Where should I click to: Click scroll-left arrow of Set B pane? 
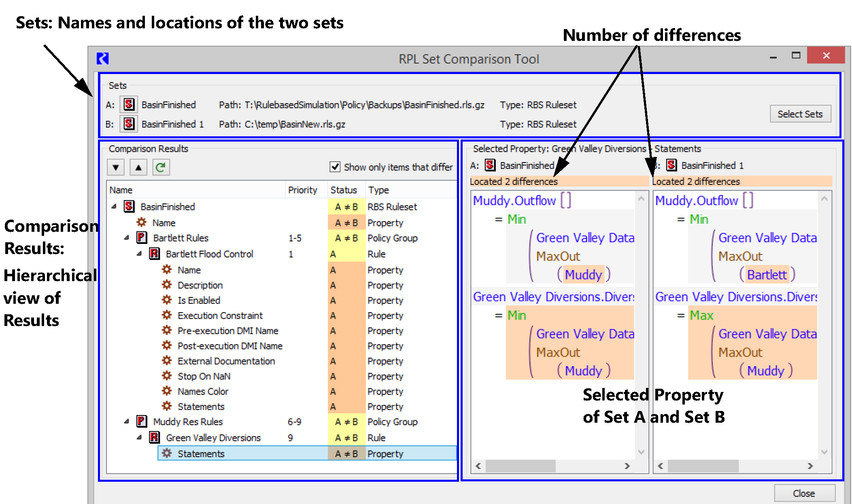pos(661,466)
